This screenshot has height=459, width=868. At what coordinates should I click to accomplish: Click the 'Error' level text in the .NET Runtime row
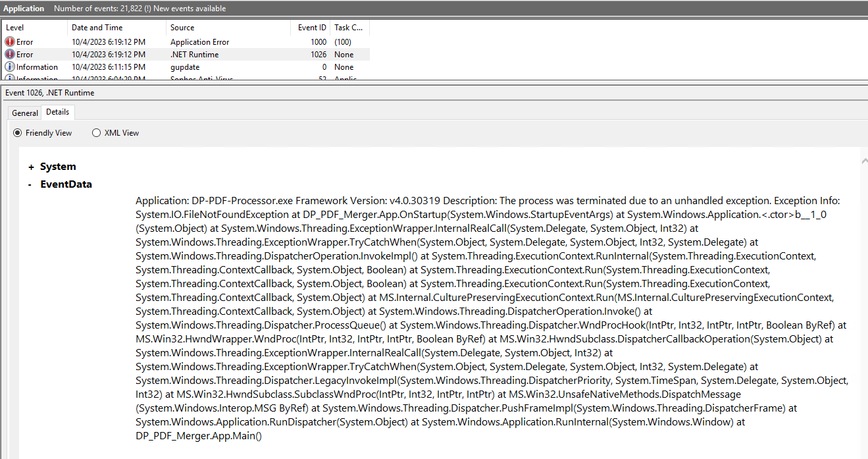point(24,55)
